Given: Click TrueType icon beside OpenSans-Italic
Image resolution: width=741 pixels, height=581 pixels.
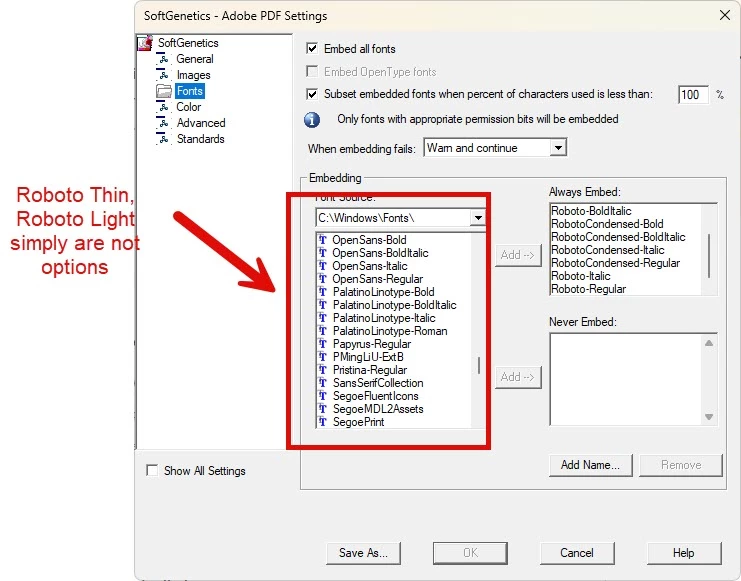Looking at the screenshot, I should click(323, 266).
